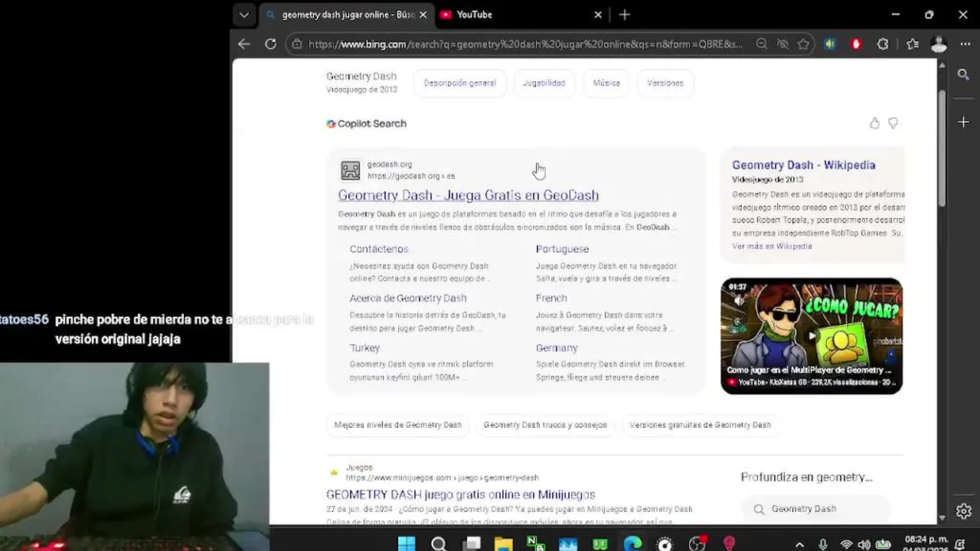
Task: Click Geometry Dash trucos y consejos suggestion
Action: coord(545,425)
